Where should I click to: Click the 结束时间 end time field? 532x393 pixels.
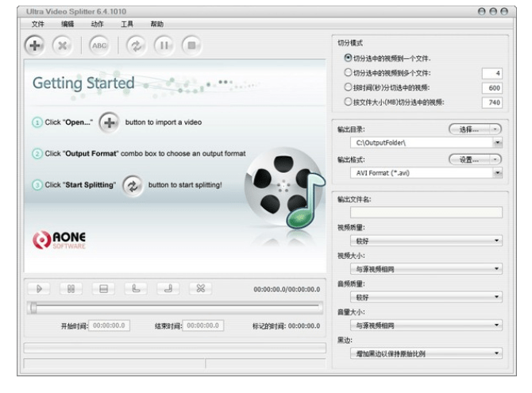203,326
